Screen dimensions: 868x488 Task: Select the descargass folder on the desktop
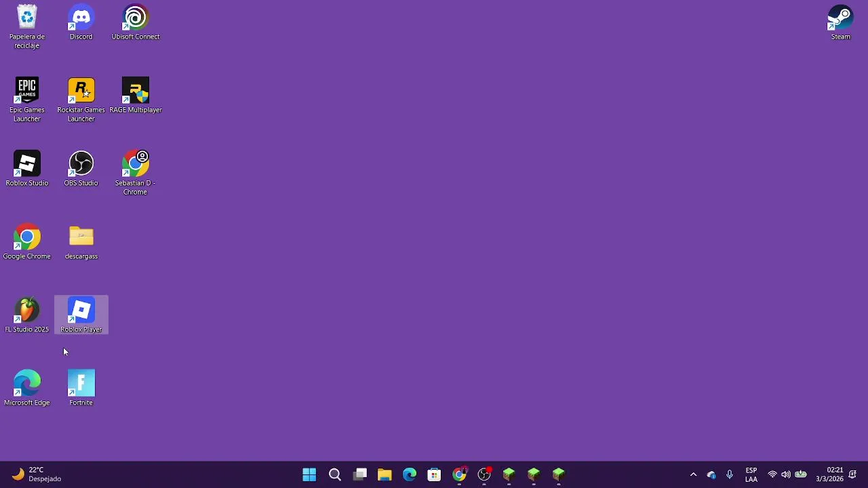81,242
